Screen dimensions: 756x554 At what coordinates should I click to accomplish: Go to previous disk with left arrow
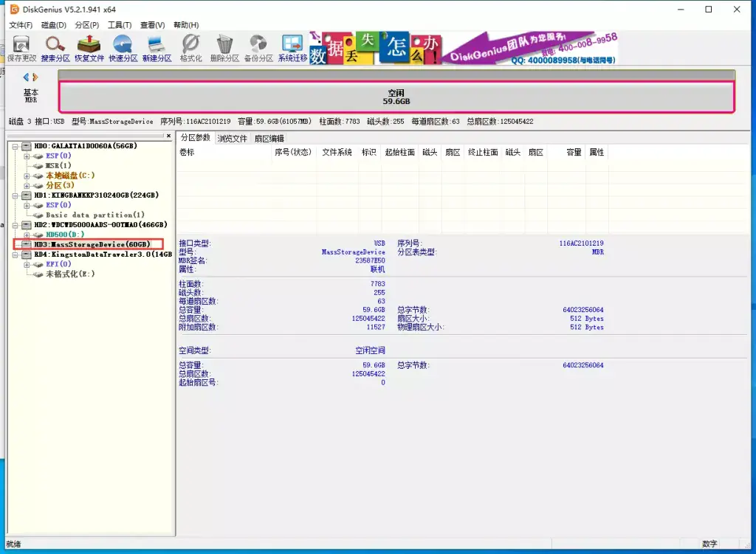pyautogui.click(x=26, y=77)
